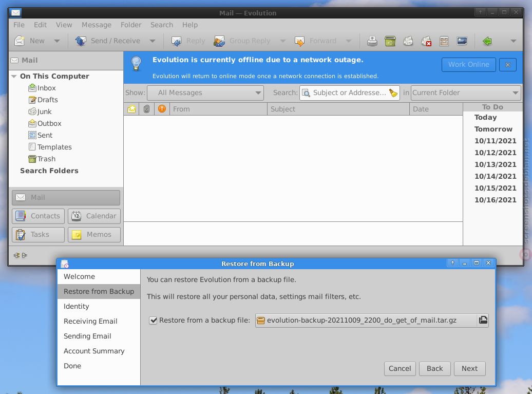Open the 'Current Folder' search scope dropdown
This screenshot has height=394, width=532.
(x=465, y=92)
